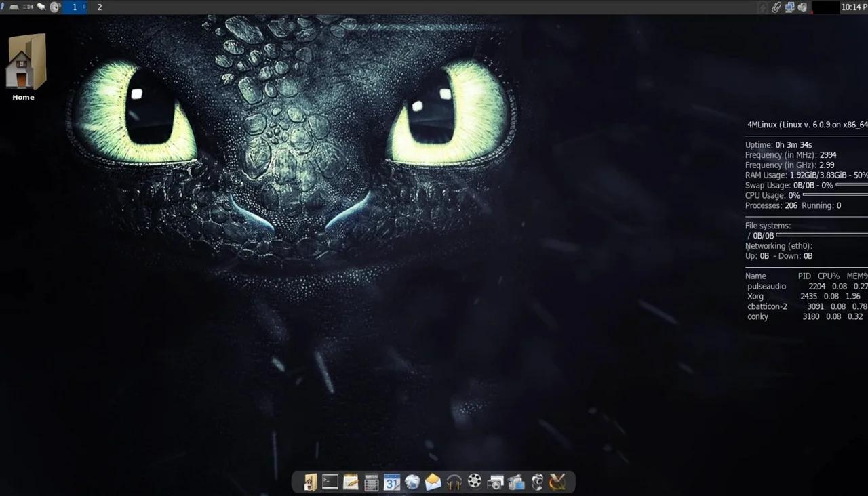
Task: Launch the headphones audio player icon
Action: coord(454,482)
